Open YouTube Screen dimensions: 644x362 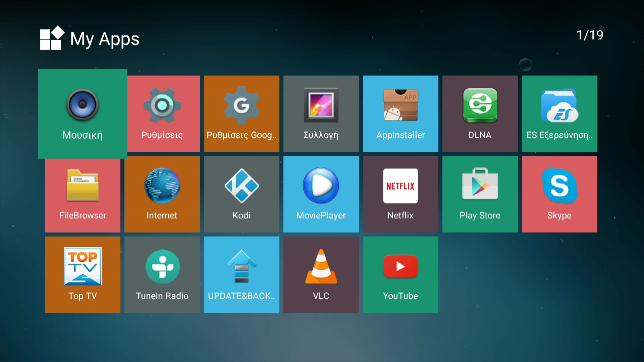point(400,275)
